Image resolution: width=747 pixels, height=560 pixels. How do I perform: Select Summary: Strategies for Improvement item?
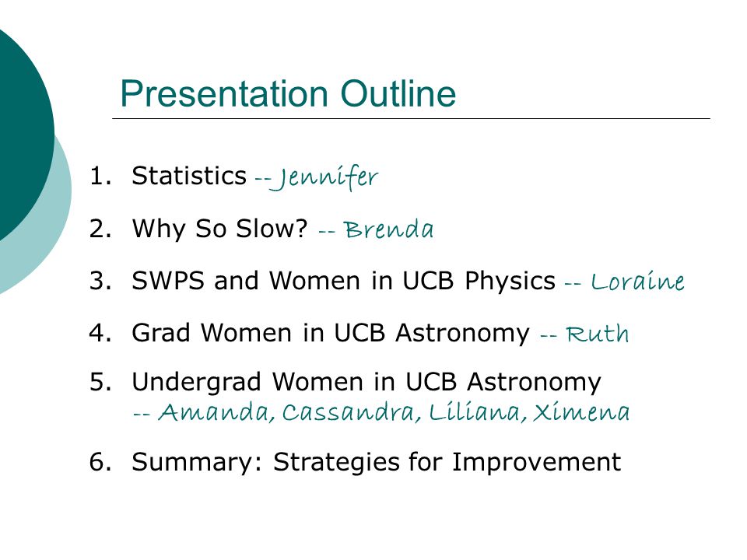pos(377,462)
